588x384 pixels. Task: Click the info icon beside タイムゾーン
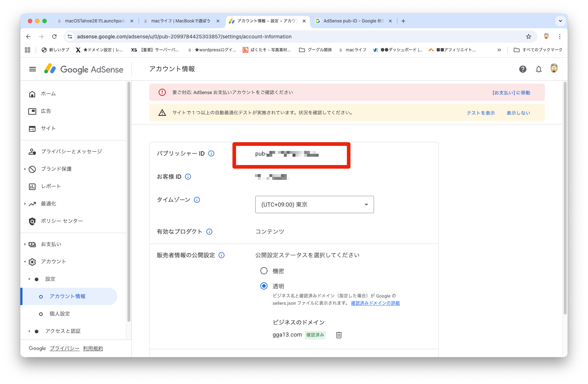point(197,200)
